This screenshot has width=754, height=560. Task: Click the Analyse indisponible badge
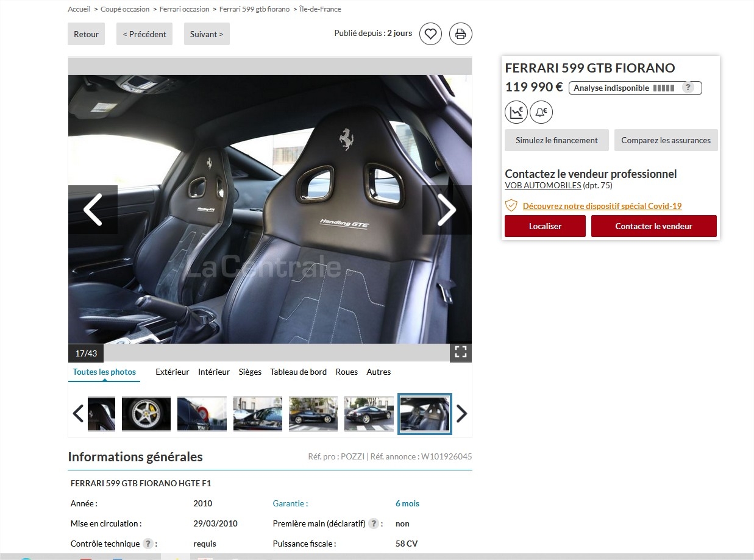click(635, 88)
